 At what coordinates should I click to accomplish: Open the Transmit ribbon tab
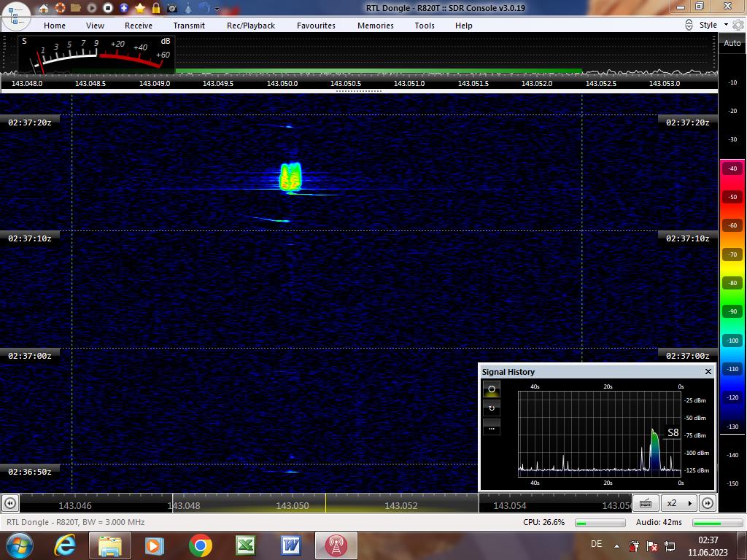(189, 26)
